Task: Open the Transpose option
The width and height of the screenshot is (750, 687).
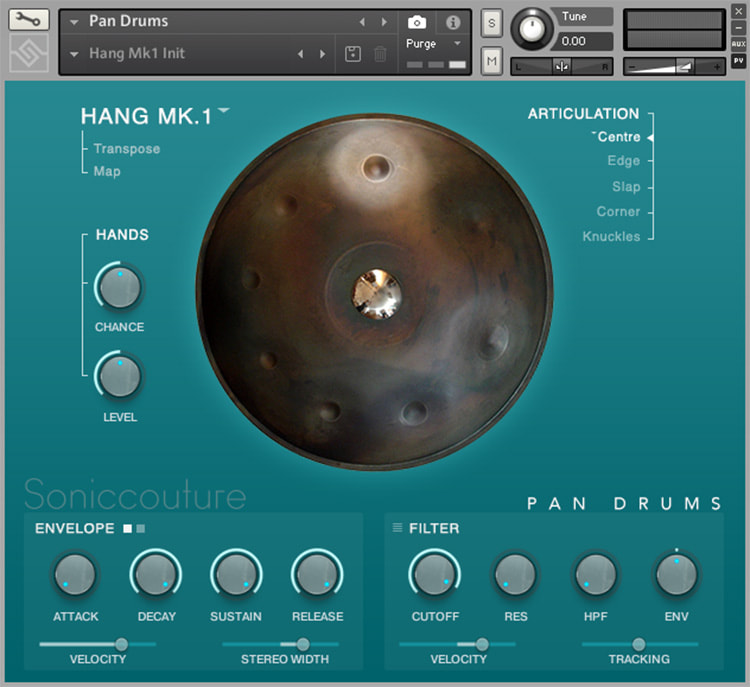Action: (127, 149)
